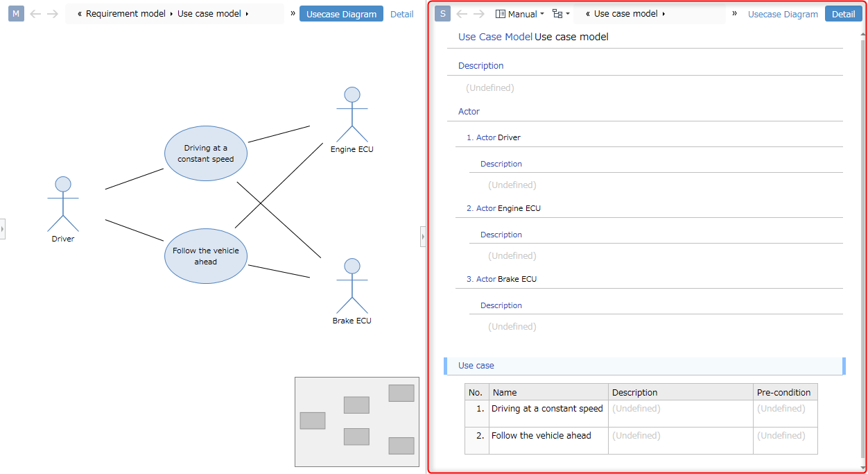Select 'Driving at a constant speed' use case ellipse
This screenshot has height=474, width=868.
pyautogui.click(x=206, y=153)
